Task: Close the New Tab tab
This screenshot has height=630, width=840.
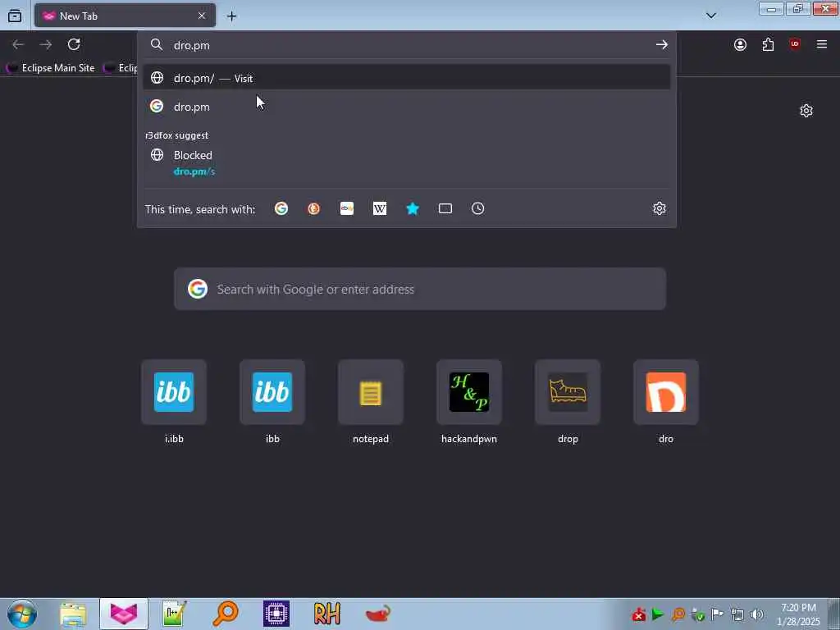Action: coord(202,16)
